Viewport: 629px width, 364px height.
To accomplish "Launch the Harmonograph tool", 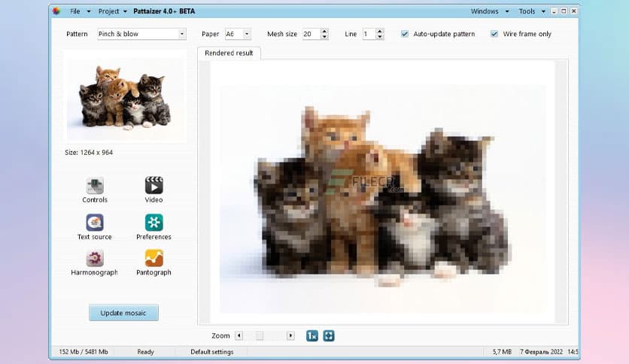I will [x=95, y=258].
